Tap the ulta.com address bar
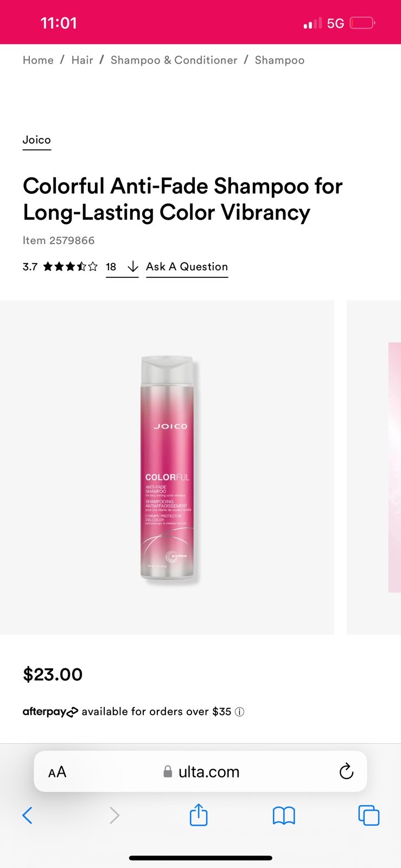The image size is (401, 868). coord(200,771)
